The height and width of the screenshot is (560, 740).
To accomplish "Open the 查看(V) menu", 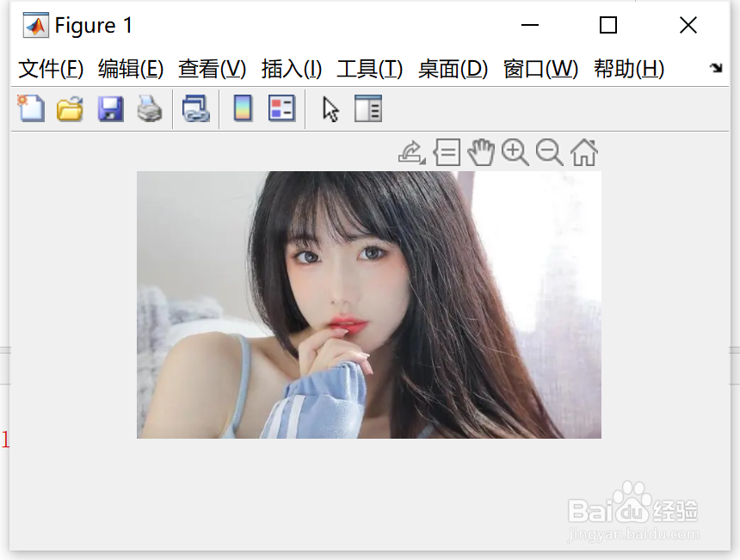I will point(212,69).
